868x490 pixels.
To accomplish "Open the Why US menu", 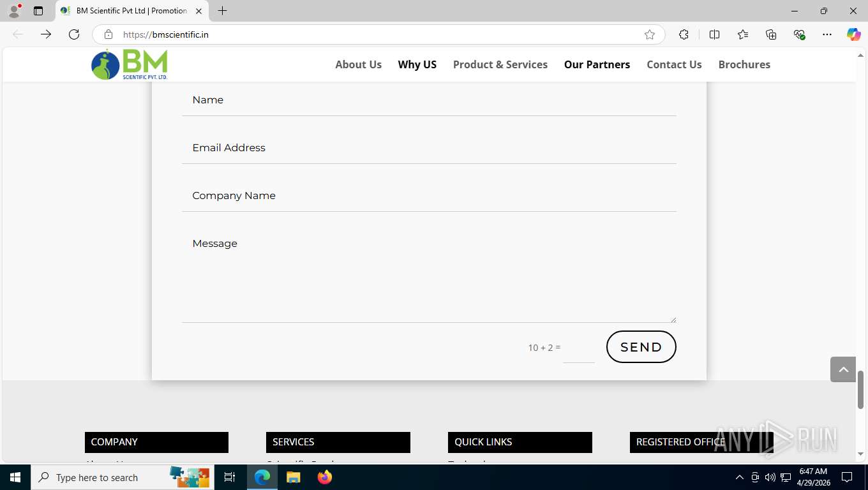I will click(x=417, y=64).
